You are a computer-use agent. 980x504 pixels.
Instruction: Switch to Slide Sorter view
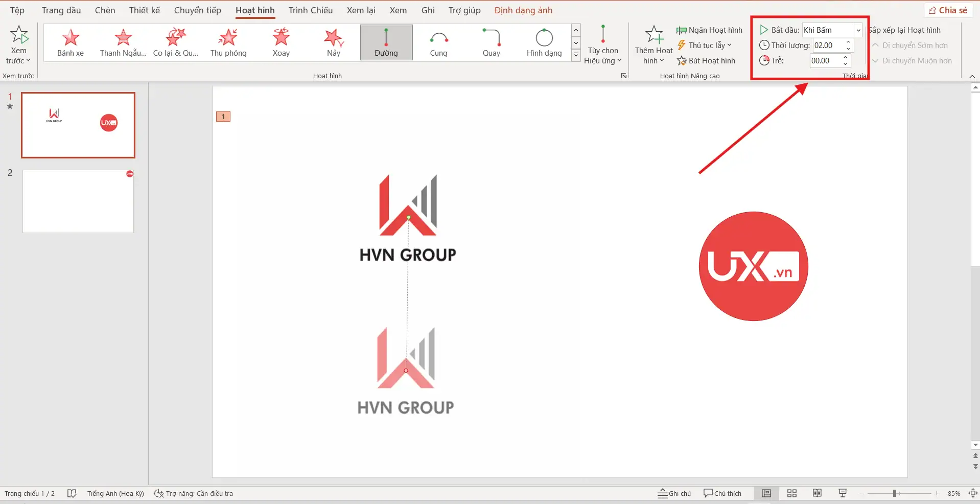792,493
